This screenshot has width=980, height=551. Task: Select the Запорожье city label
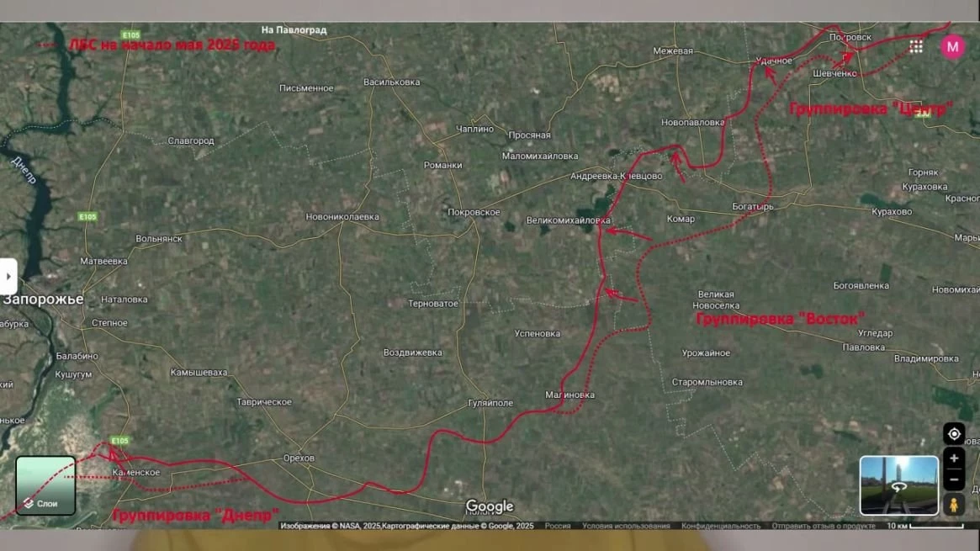point(43,299)
